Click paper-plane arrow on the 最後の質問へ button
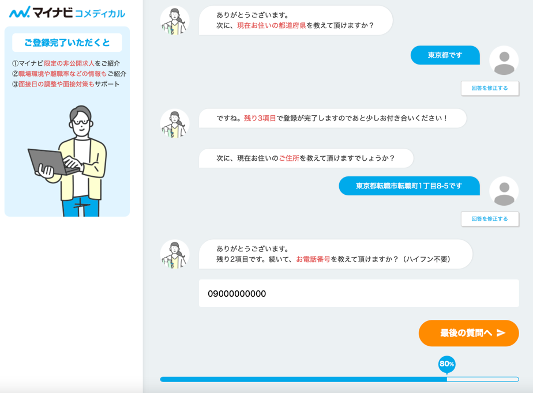The width and height of the screenshot is (533, 393). coord(501,333)
